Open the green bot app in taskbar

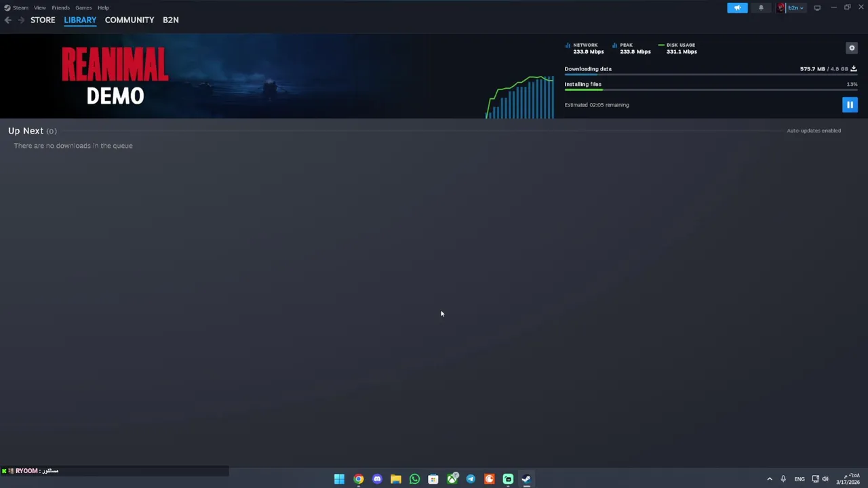point(508,479)
